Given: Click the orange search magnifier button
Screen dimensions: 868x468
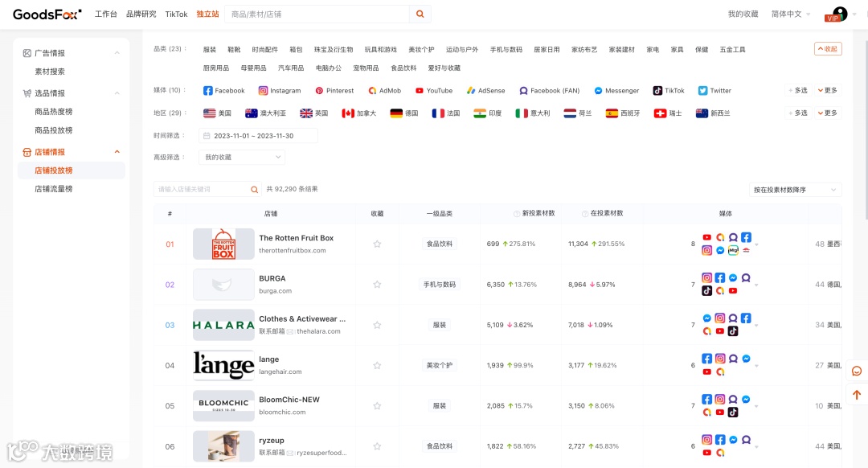Looking at the screenshot, I should (x=420, y=14).
